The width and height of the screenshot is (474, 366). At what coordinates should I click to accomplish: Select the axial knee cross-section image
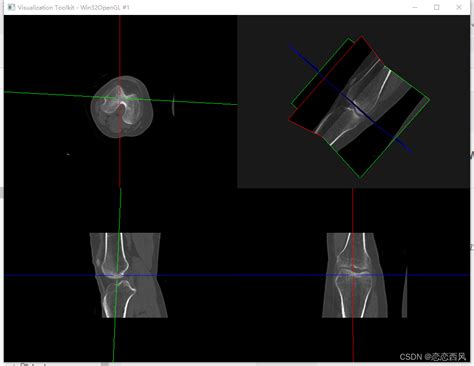tap(122, 107)
